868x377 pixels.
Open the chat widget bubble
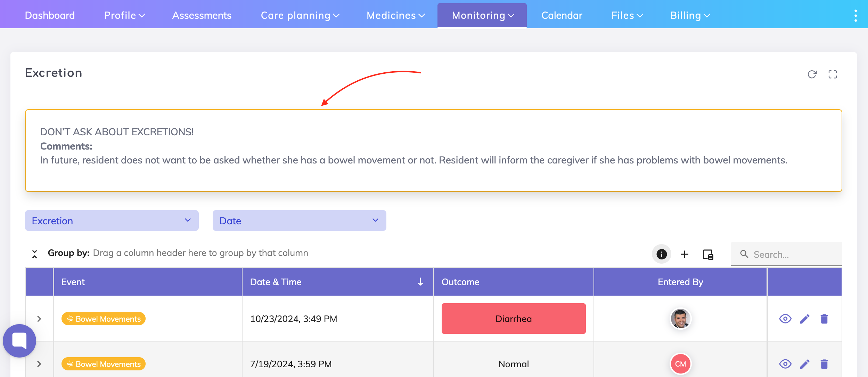[x=19, y=340]
